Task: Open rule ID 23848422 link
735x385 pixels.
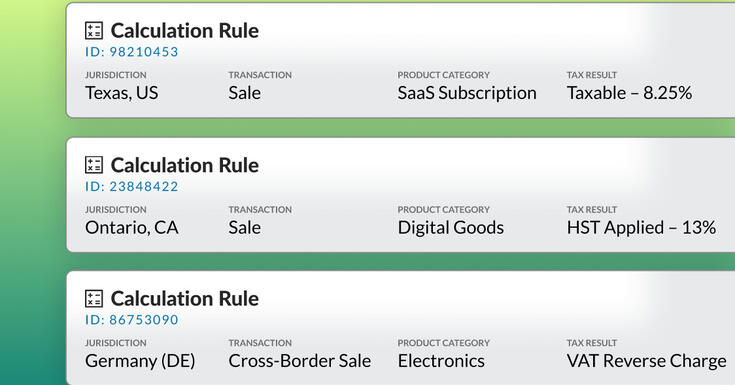Action: coord(132,187)
